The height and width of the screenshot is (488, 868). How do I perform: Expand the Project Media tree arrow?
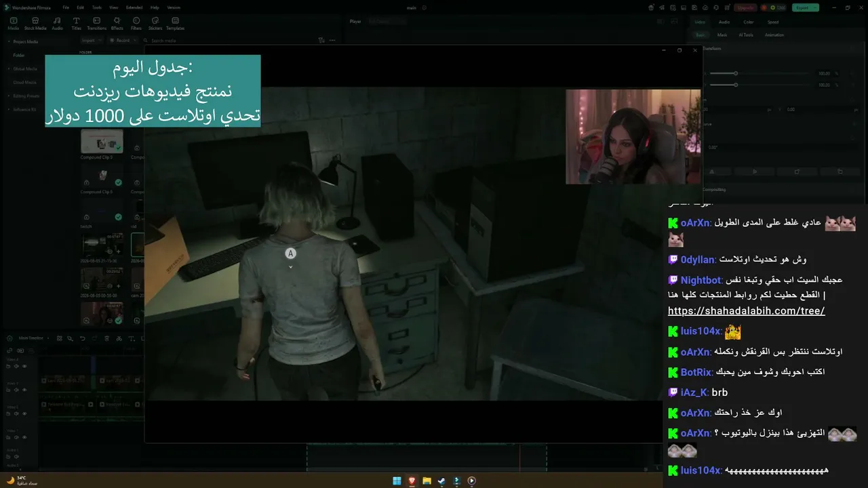tap(9, 41)
